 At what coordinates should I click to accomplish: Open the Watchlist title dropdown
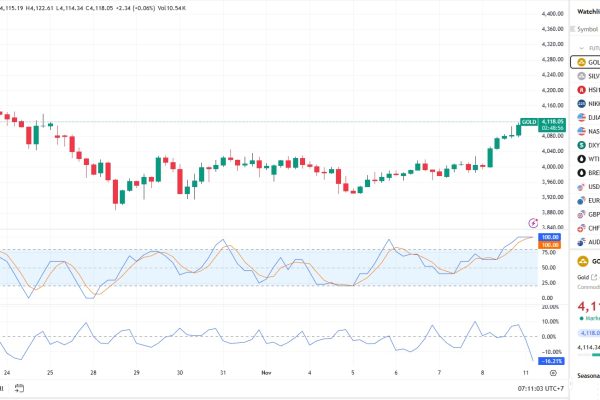(x=586, y=11)
